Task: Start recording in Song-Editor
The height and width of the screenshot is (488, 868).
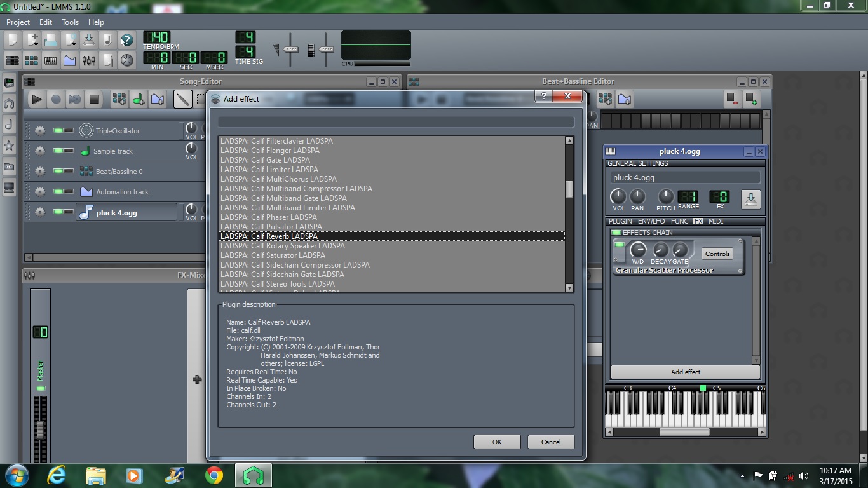Action: point(56,98)
